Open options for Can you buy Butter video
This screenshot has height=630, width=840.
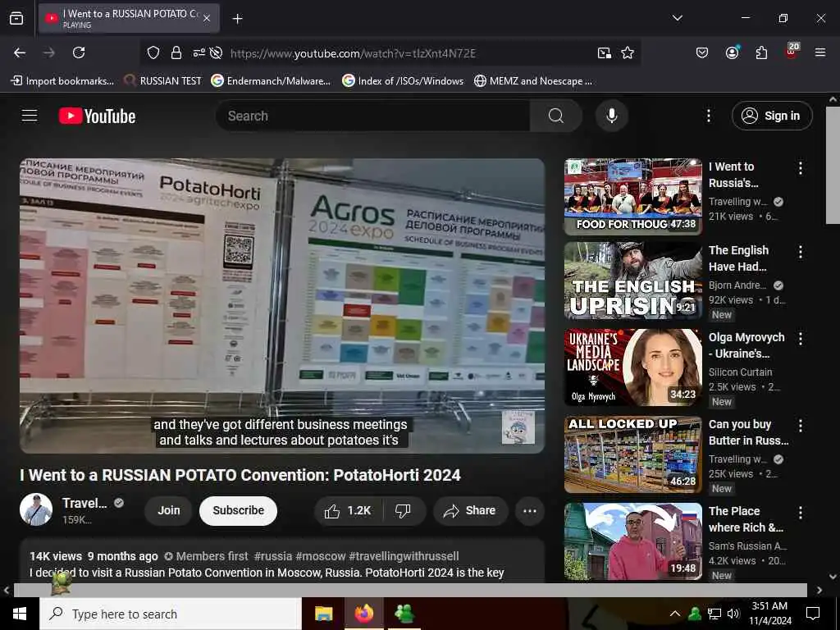801,426
